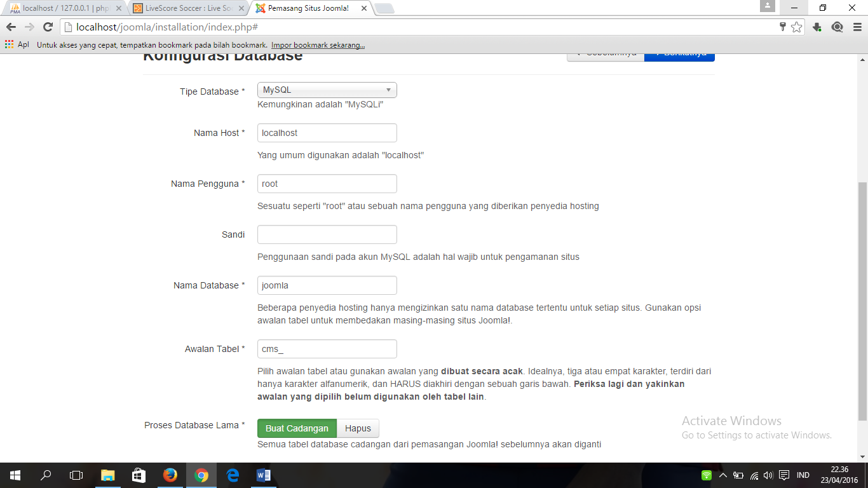Click the Awalan Tabel field with cms_

click(x=327, y=349)
